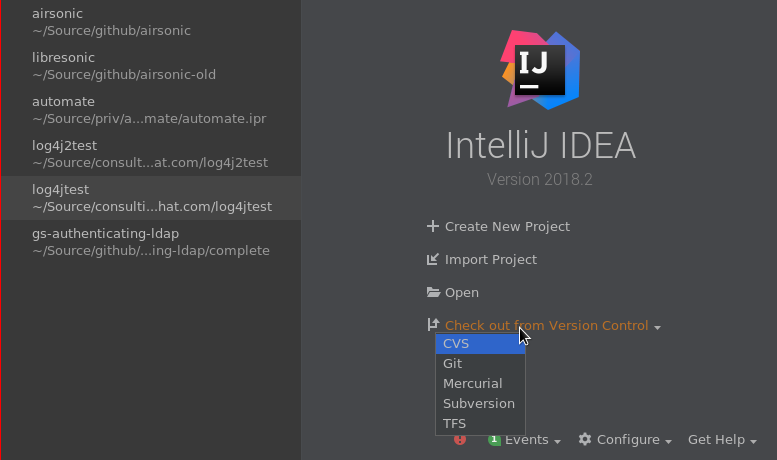
Task: Click path ~/Source/github/airsonic-old
Action: [x=124, y=75]
